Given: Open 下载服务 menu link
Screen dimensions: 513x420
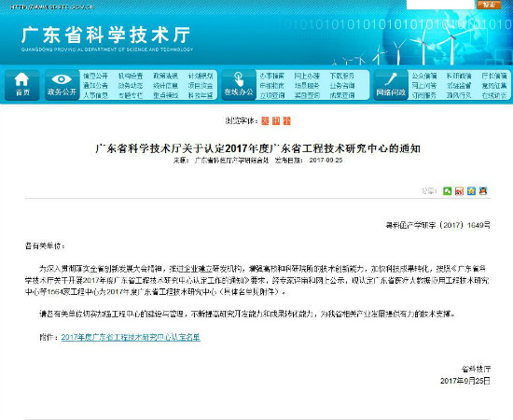Looking at the screenshot, I should [342, 76].
